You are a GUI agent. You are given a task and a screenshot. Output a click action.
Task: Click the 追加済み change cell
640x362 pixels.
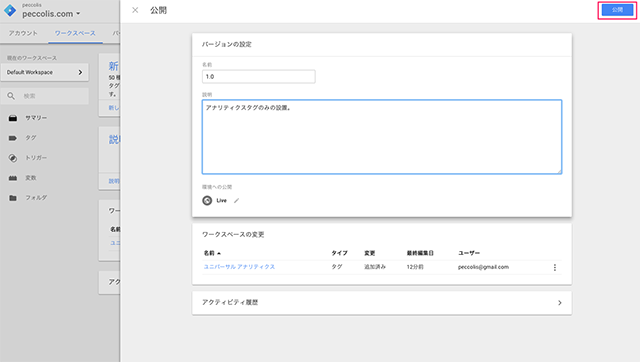pyautogui.click(x=375, y=267)
